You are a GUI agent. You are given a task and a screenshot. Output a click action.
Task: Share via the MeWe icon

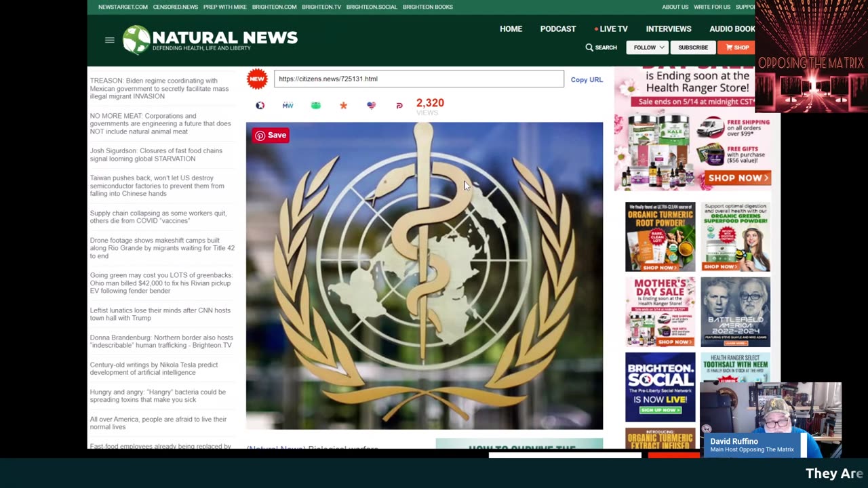coord(288,105)
